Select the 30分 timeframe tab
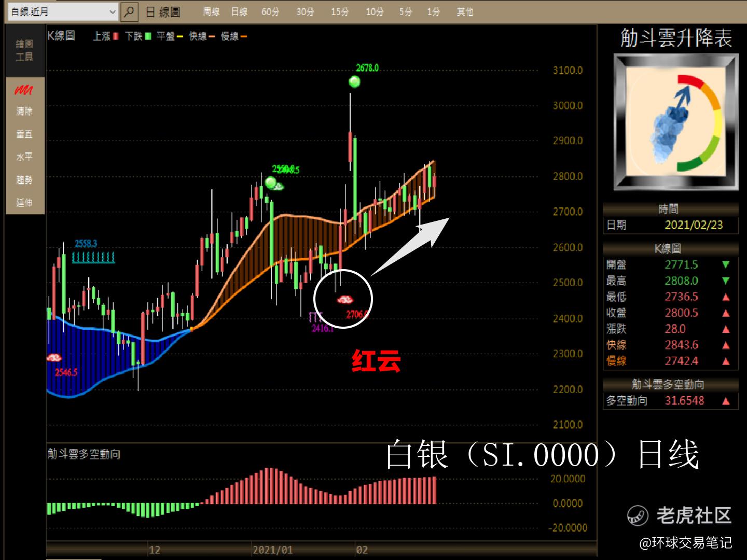Viewport: 747px width, 560px height. [305, 12]
